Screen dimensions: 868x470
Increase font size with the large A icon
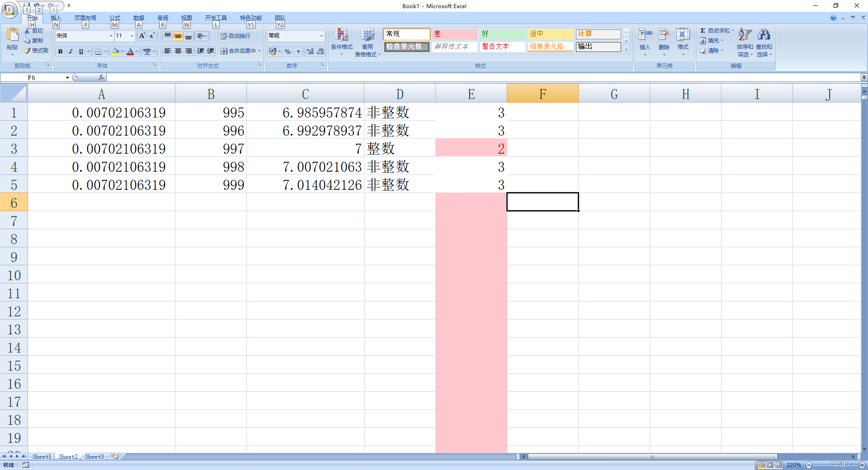pos(142,36)
